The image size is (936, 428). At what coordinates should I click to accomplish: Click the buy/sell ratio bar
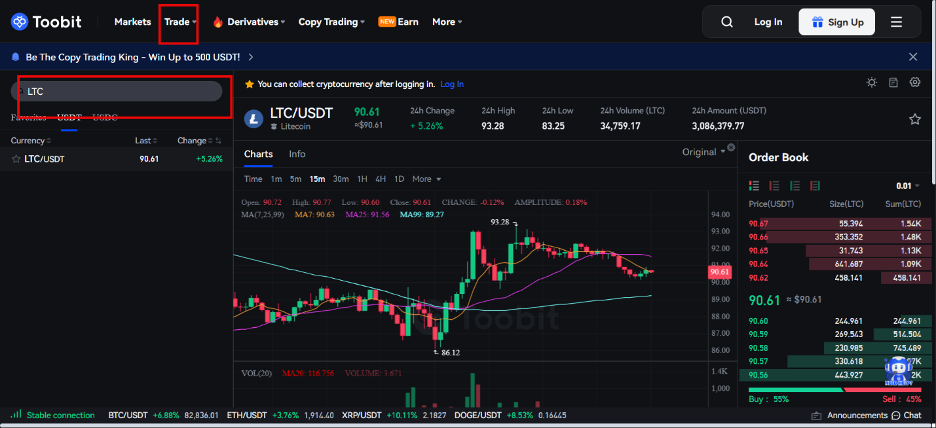pos(834,390)
